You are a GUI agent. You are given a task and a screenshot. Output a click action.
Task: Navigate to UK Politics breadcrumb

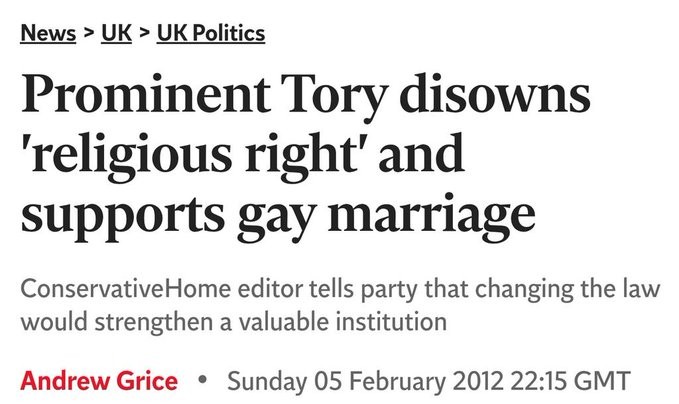211,34
